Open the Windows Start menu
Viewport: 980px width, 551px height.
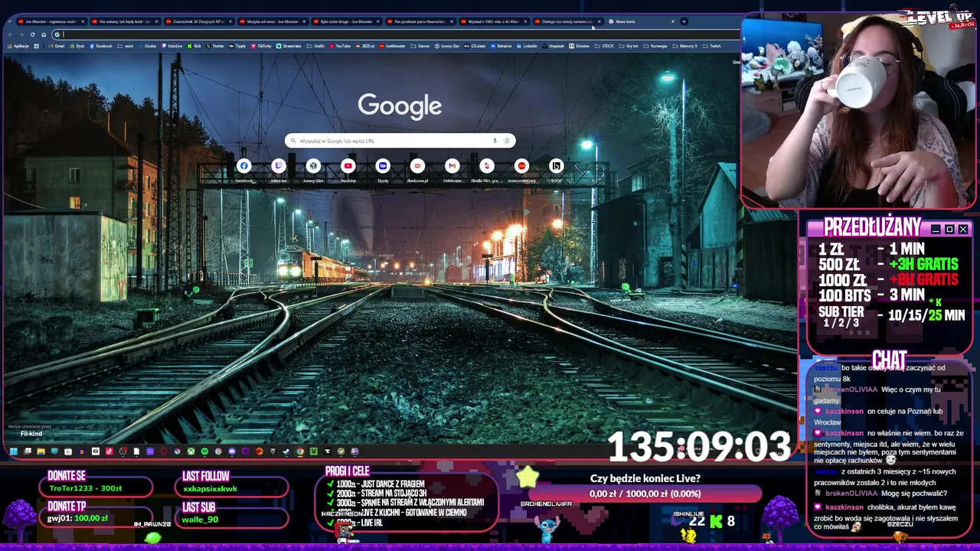pos(13,452)
